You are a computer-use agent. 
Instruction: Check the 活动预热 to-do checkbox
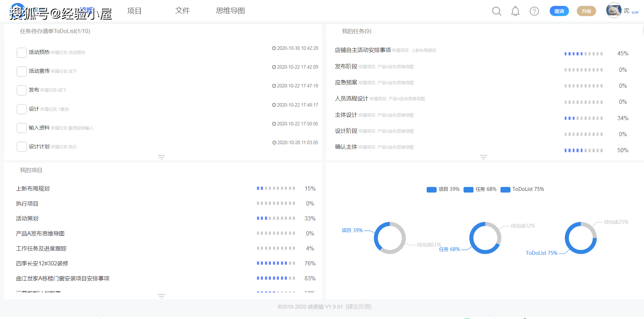tap(22, 53)
